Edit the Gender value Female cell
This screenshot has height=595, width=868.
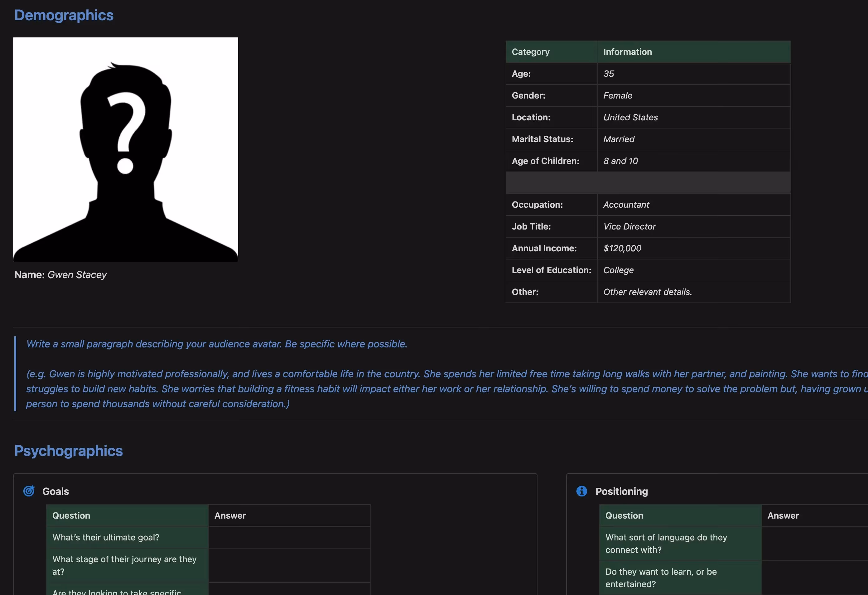coord(693,96)
